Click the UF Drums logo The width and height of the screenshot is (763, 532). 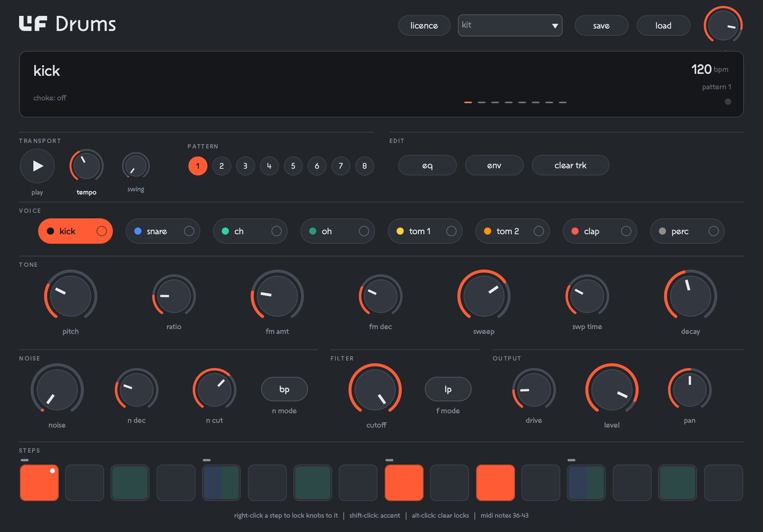(68, 24)
